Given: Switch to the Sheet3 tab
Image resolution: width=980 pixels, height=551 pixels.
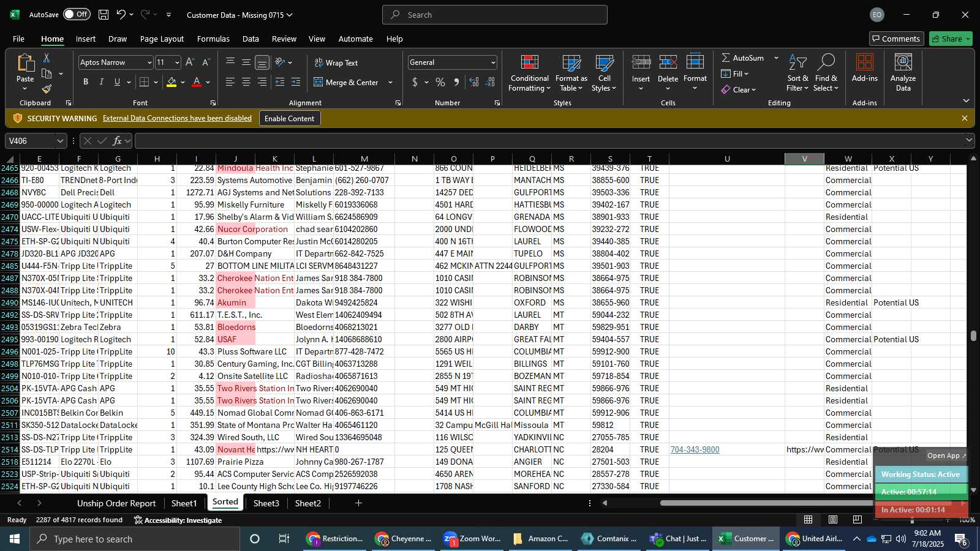Looking at the screenshot, I should [x=266, y=503].
